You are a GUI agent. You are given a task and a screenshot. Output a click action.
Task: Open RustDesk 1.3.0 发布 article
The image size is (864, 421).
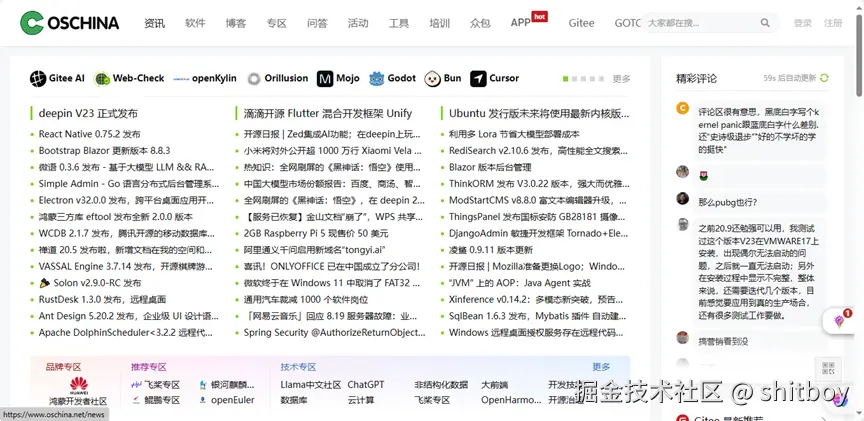(102, 299)
